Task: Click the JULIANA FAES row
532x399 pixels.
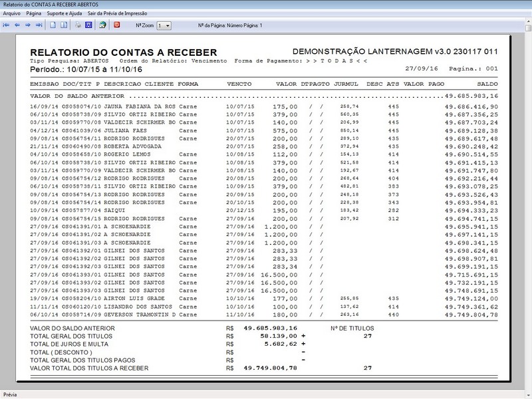Action: [264, 130]
